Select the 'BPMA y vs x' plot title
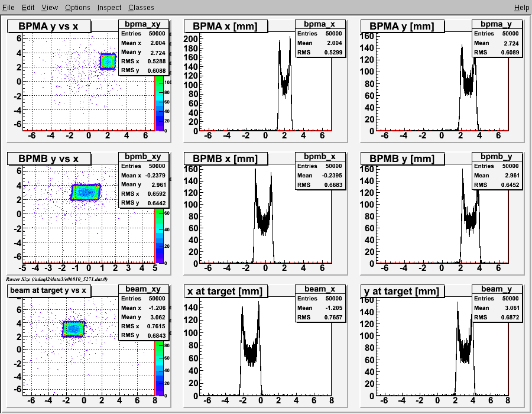The width and height of the screenshot is (532, 414). (x=49, y=26)
